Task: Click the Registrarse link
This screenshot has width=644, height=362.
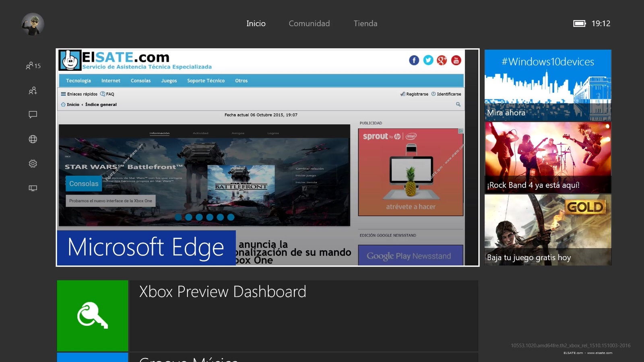Action: coord(414,94)
